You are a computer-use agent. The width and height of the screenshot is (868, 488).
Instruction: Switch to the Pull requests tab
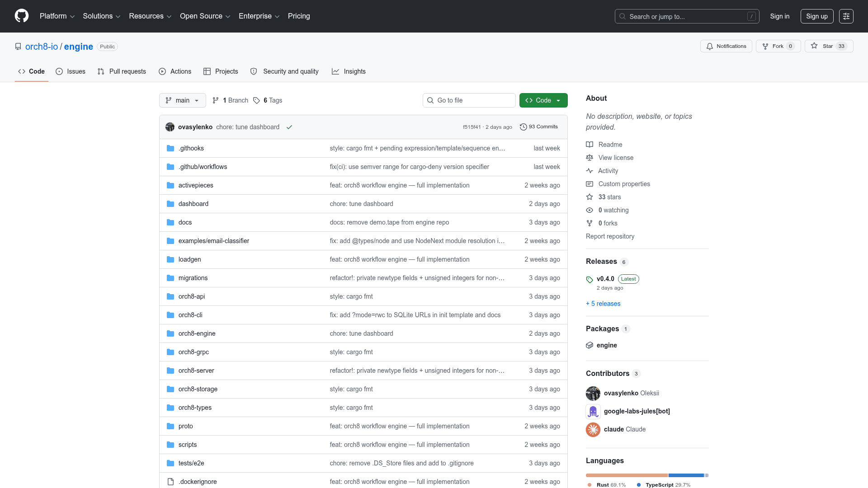click(122, 71)
